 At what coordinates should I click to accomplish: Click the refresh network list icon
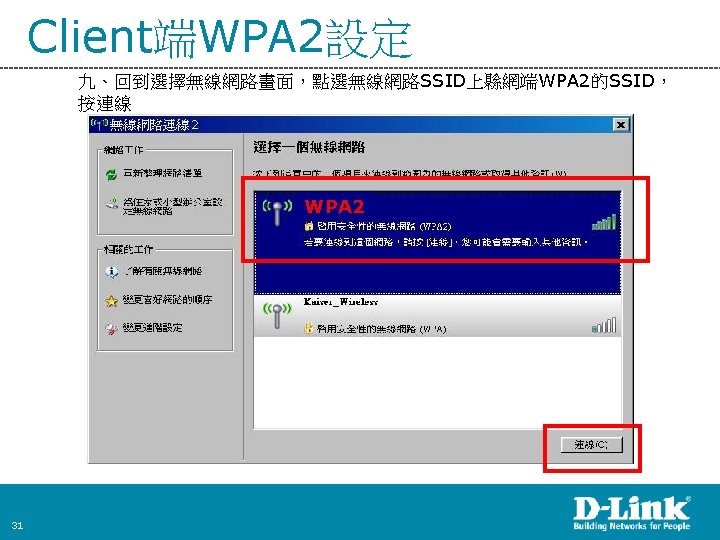(111, 174)
